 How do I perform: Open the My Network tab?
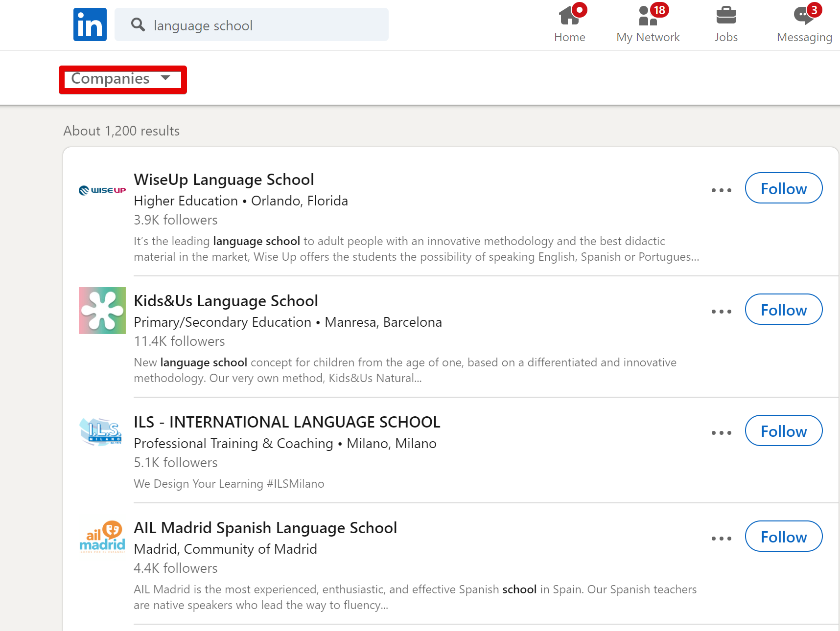(648, 23)
